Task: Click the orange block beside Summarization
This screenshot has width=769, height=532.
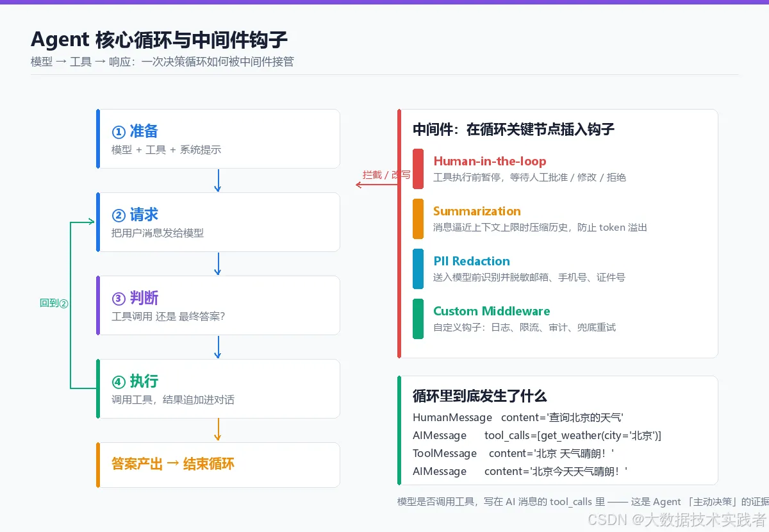Action: click(418, 219)
